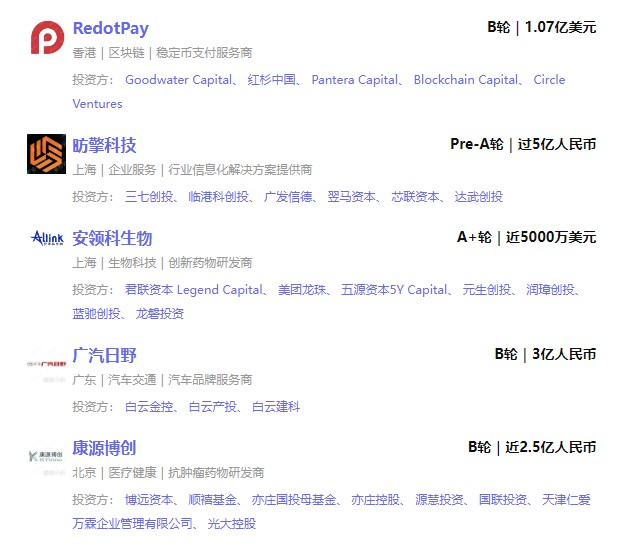The width and height of the screenshot is (642, 557).
Task: Open investor Goodwater Capital
Action: tap(179, 80)
